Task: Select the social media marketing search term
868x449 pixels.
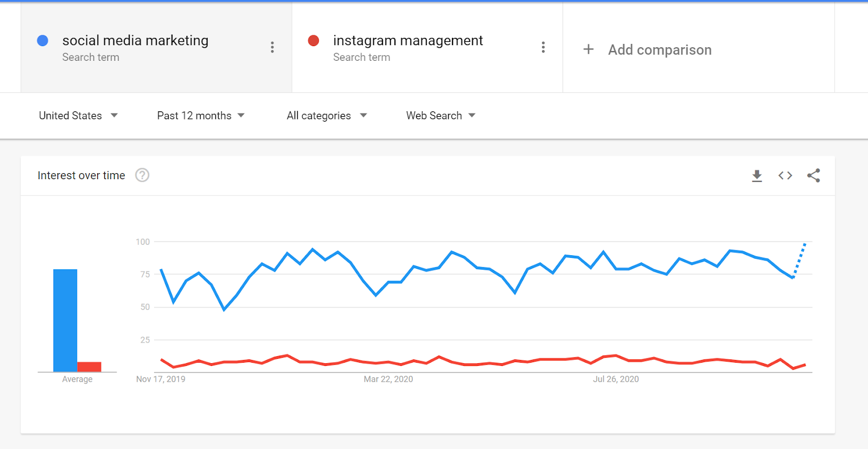Action: [135, 41]
